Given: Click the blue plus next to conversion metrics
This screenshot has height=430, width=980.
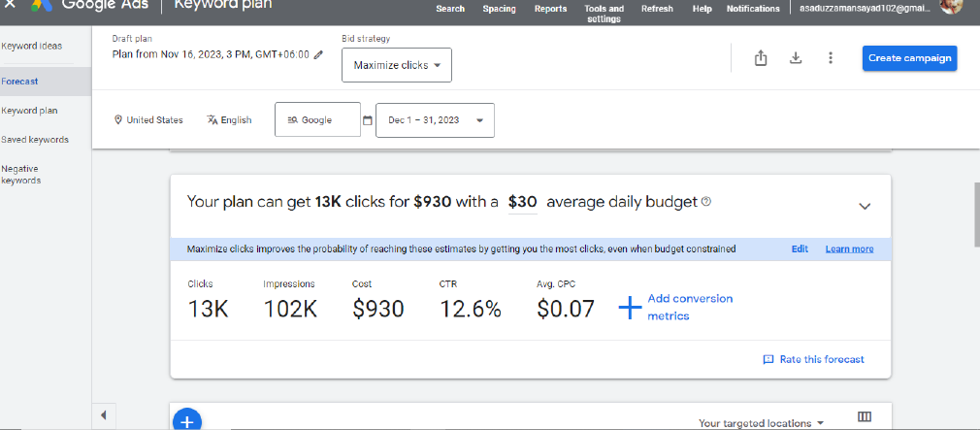Looking at the screenshot, I should pos(630,308).
